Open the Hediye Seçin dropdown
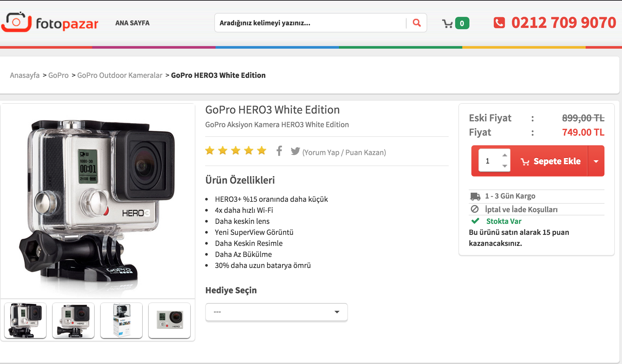 pyautogui.click(x=276, y=312)
